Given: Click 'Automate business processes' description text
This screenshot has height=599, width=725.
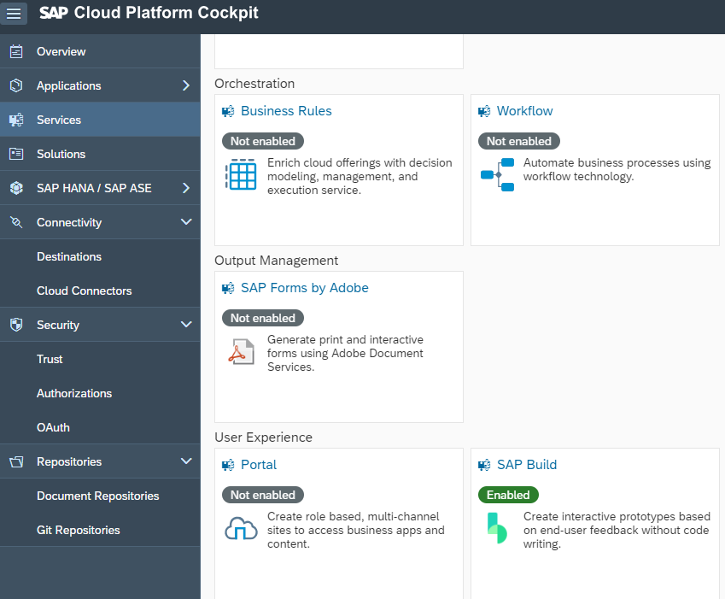Looking at the screenshot, I should click(617, 169).
